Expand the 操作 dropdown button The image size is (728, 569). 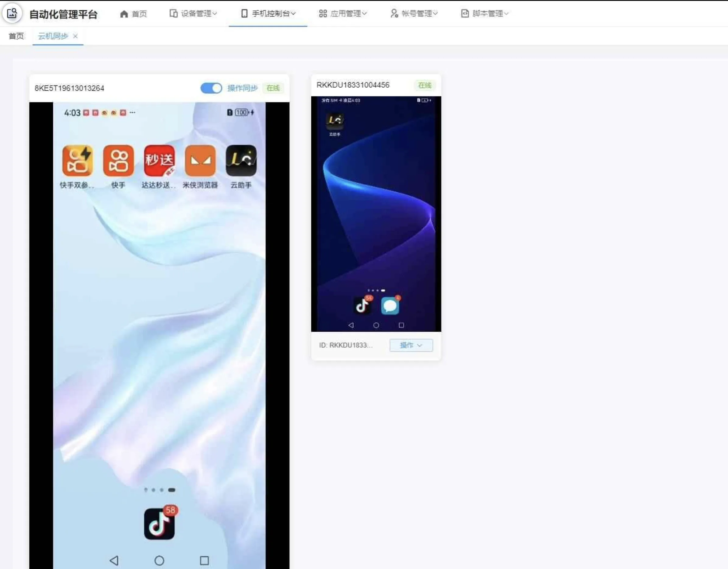(x=411, y=345)
